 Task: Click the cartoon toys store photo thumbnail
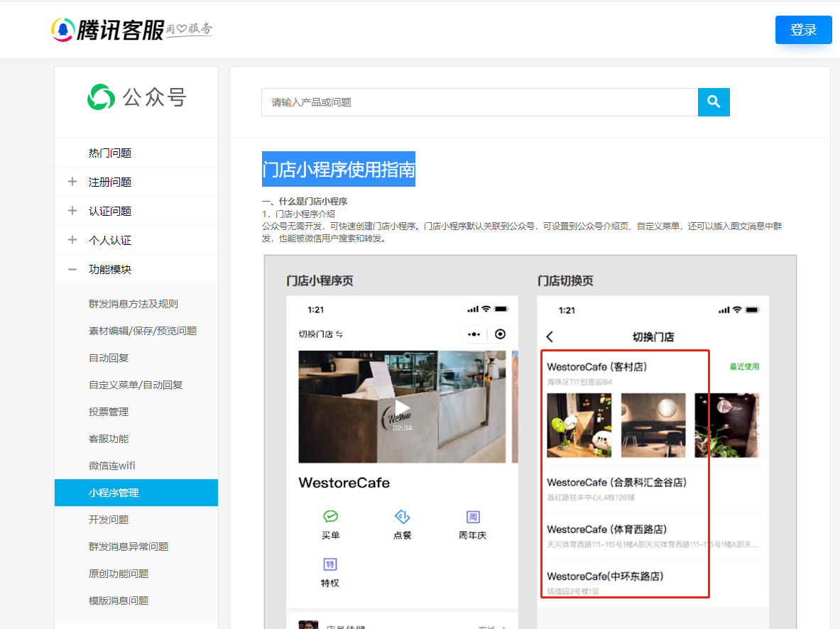[x=579, y=425]
